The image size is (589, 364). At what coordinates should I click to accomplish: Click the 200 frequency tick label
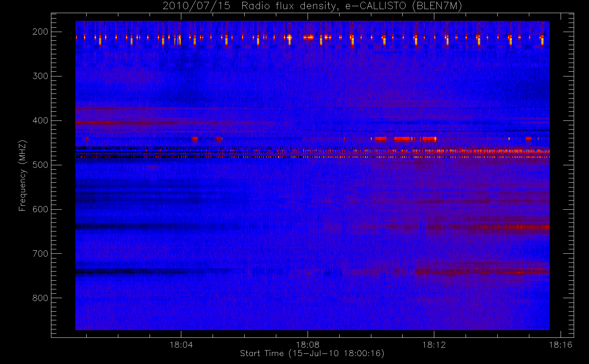point(40,32)
